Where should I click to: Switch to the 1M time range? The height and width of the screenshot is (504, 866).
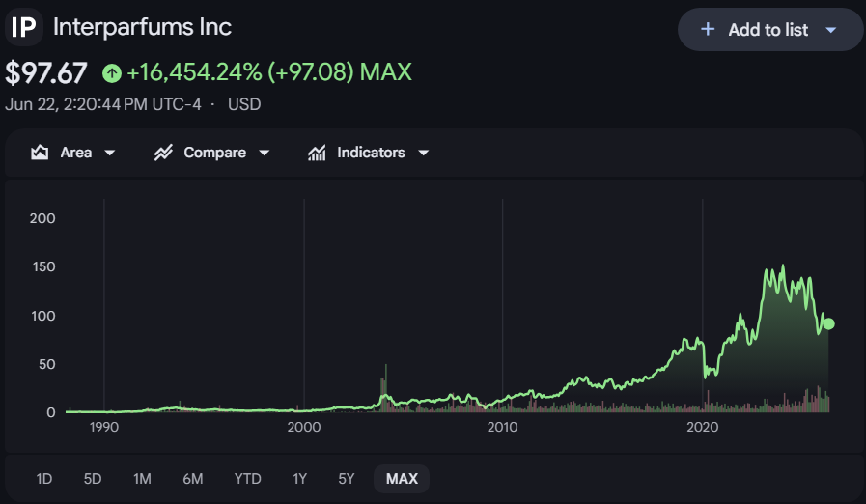pyautogui.click(x=142, y=479)
